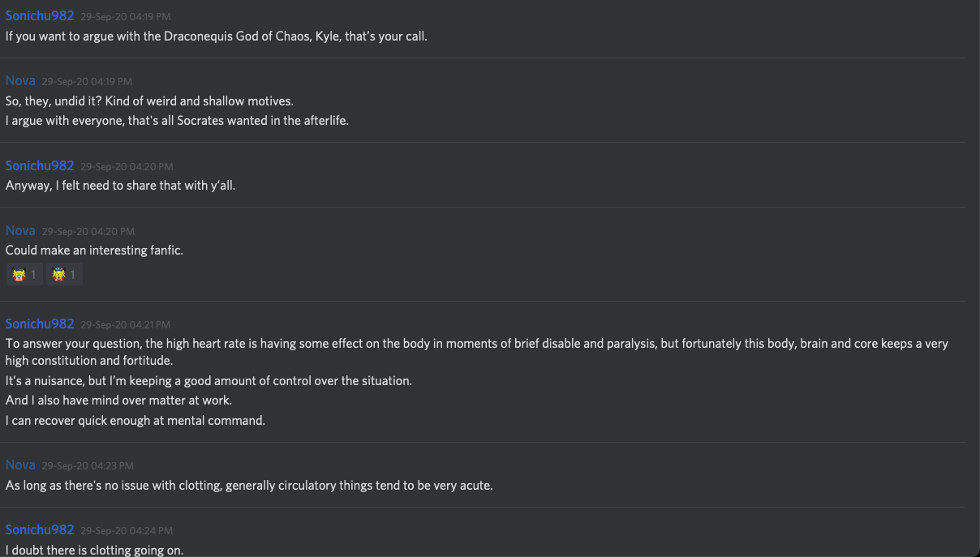Click the 'I doubt there is clotting' message
The height and width of the screenshot is (557, 980).
tap(94, 551)
